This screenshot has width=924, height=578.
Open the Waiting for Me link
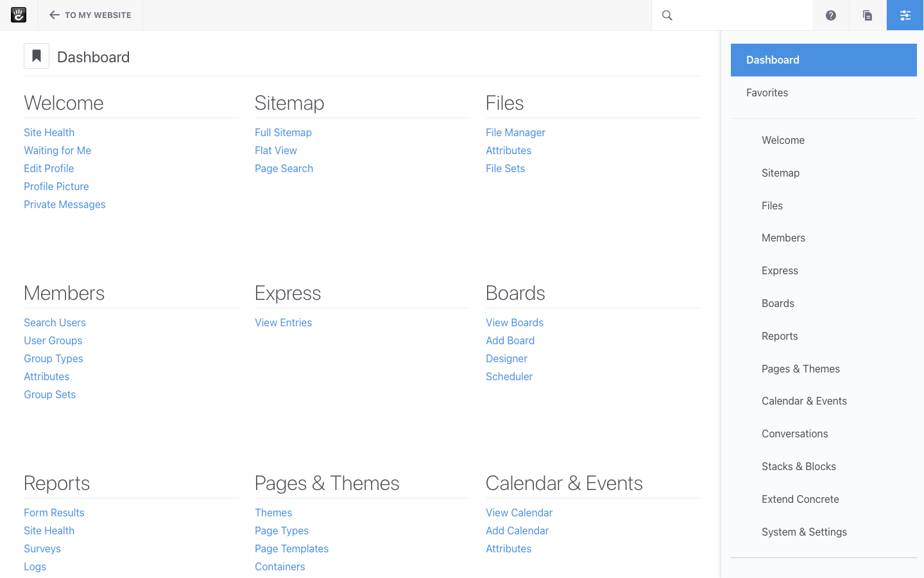coord(57,150)
